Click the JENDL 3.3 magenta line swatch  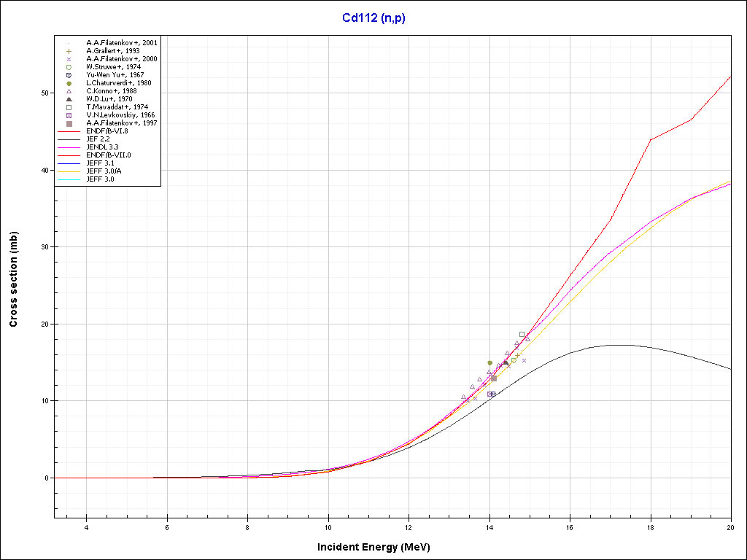69,147
